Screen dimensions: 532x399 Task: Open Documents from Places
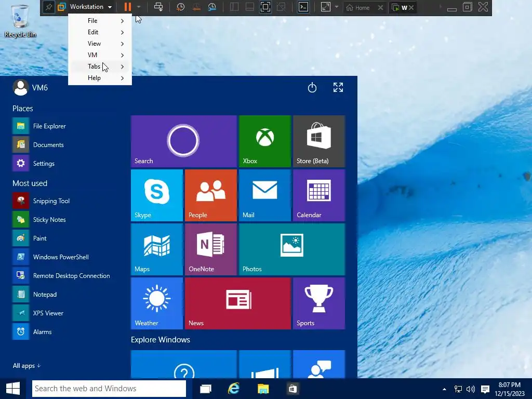pyautogui.click(x=38, y=145)
